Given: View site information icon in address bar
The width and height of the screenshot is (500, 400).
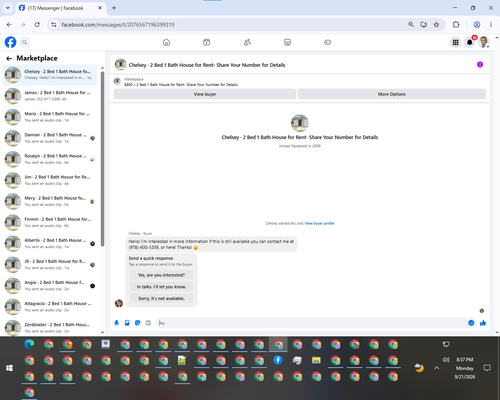Looking at the screenshot, I should [54, 25].
